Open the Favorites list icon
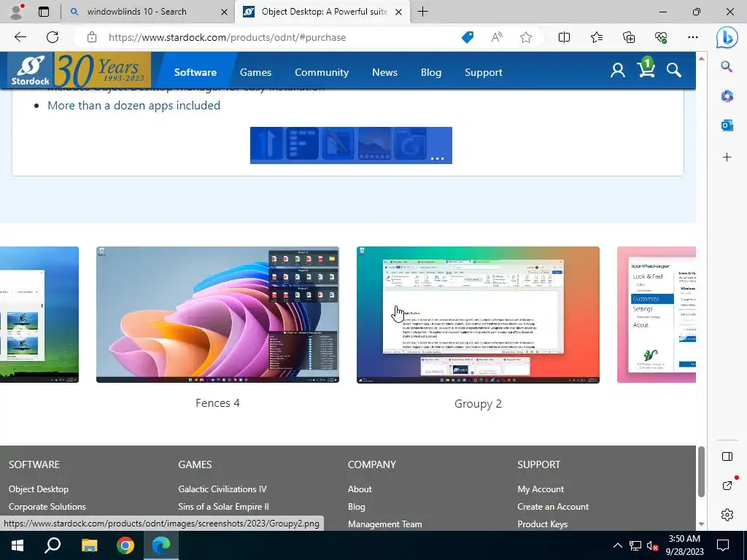This screenshot has width=747, height=560. pyautogui.click(x=597, y=37)
